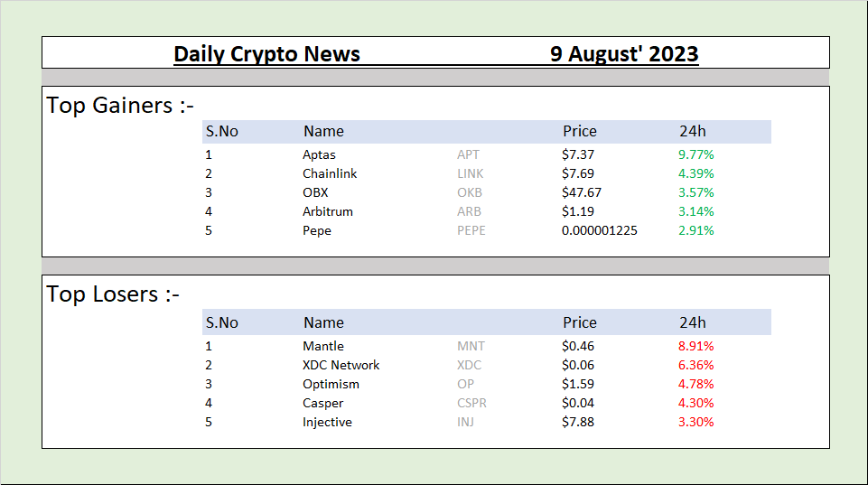The width and height of the screenshot is (868, 485).
Task: Select the $1.59 price cell
Action: click(578, 384)
